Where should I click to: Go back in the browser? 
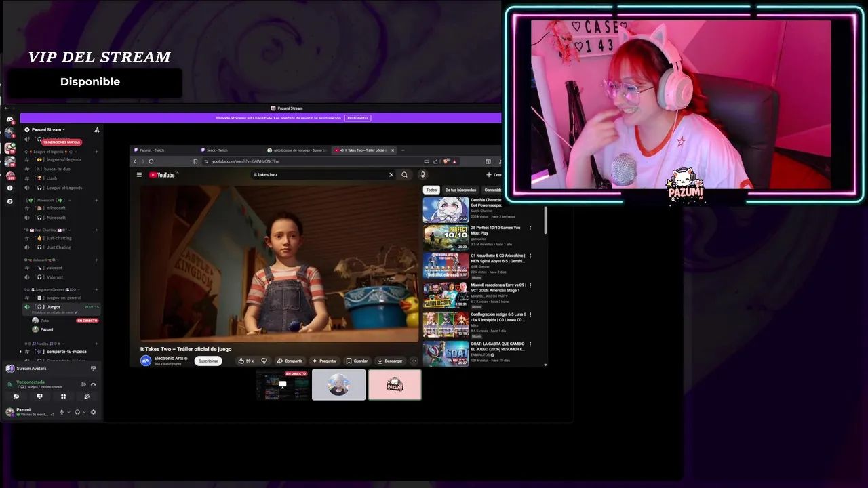click(135, 161)
